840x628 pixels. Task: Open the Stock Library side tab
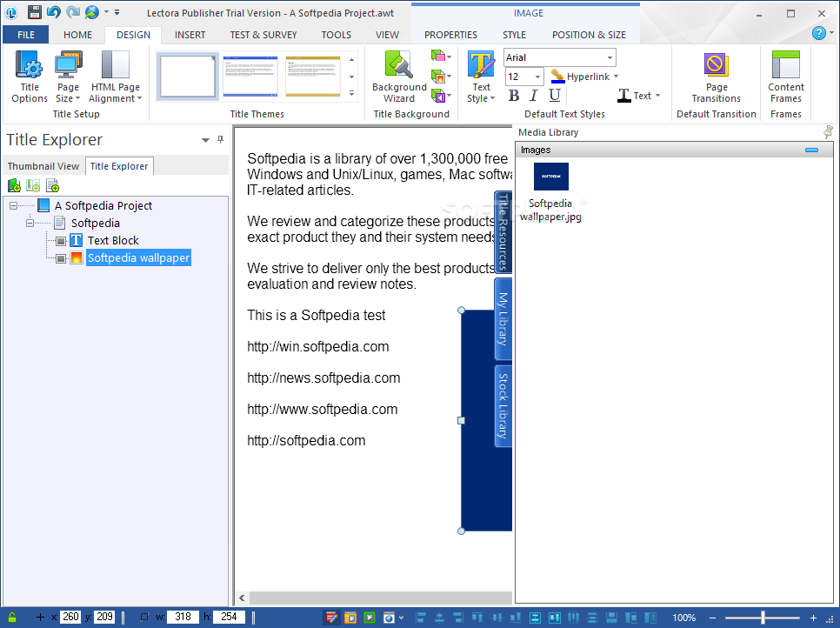[503, 406]
